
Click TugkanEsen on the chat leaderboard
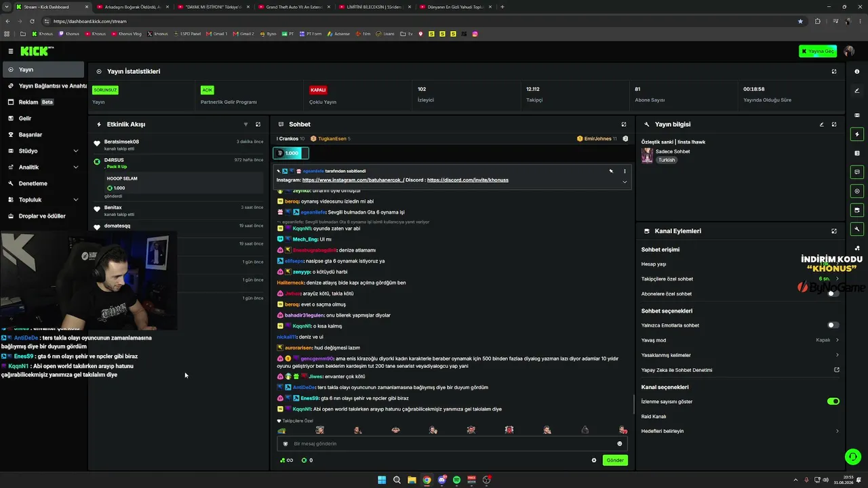pyautogui.click(x=331, y=139)
